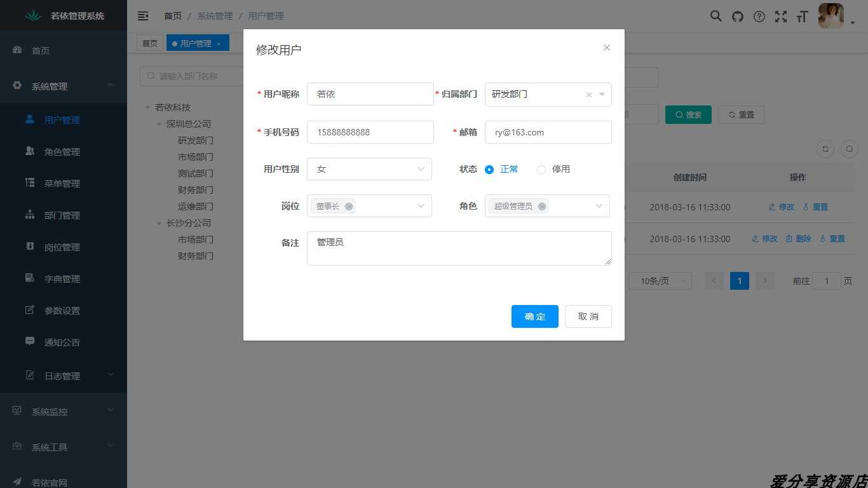Expand the 系统监控 sidebar group
The image size is (868, 488).
[64, 411]
